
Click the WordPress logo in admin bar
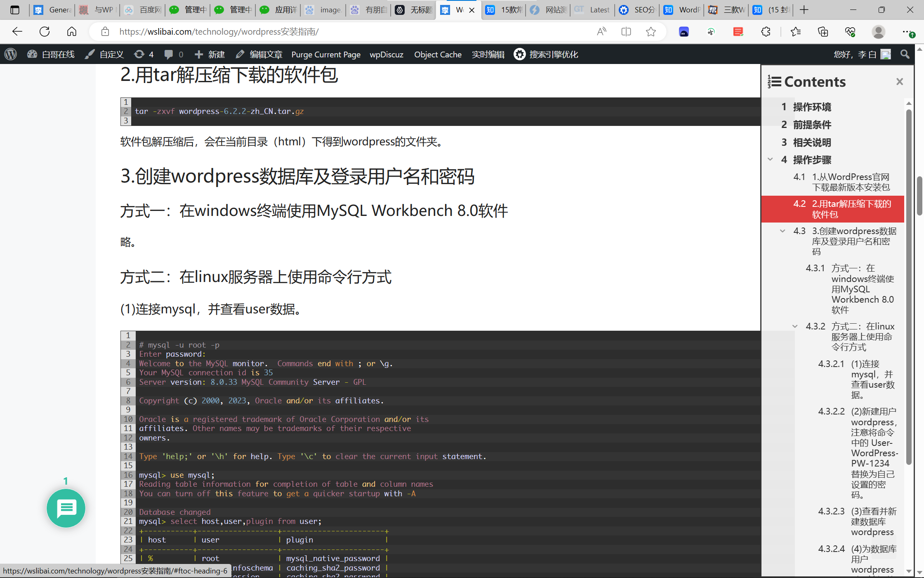coord(11,54)
